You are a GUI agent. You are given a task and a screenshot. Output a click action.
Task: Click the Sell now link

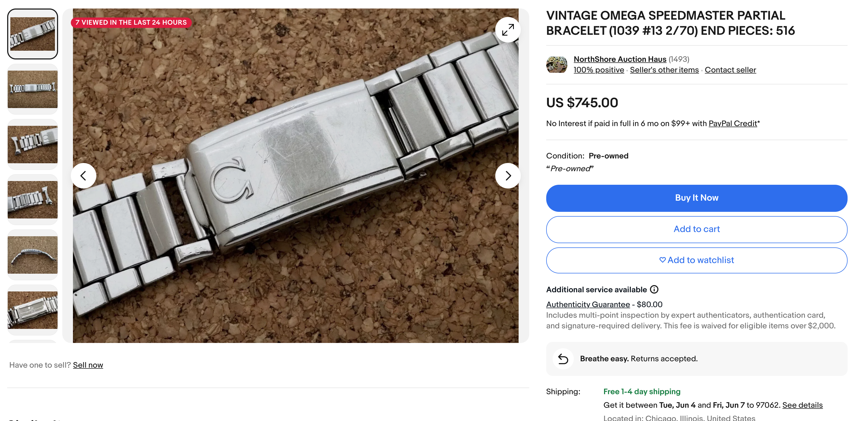88,365
